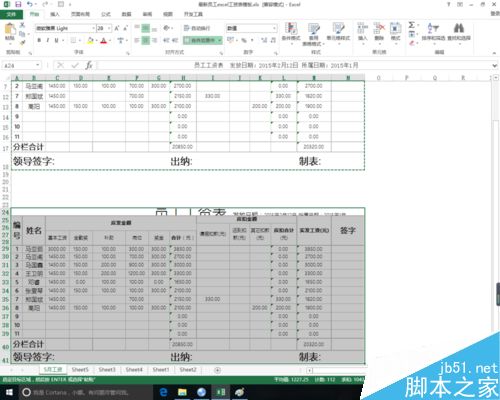Click the Windows Start button
The height and width of the screenshot is (400, 500).
coord(9,392)
